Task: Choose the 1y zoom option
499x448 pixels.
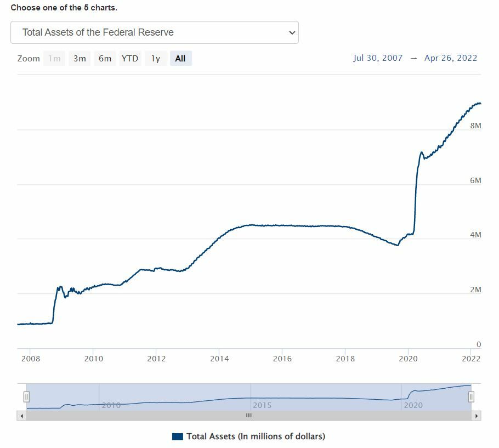Action: click(156, 59)
